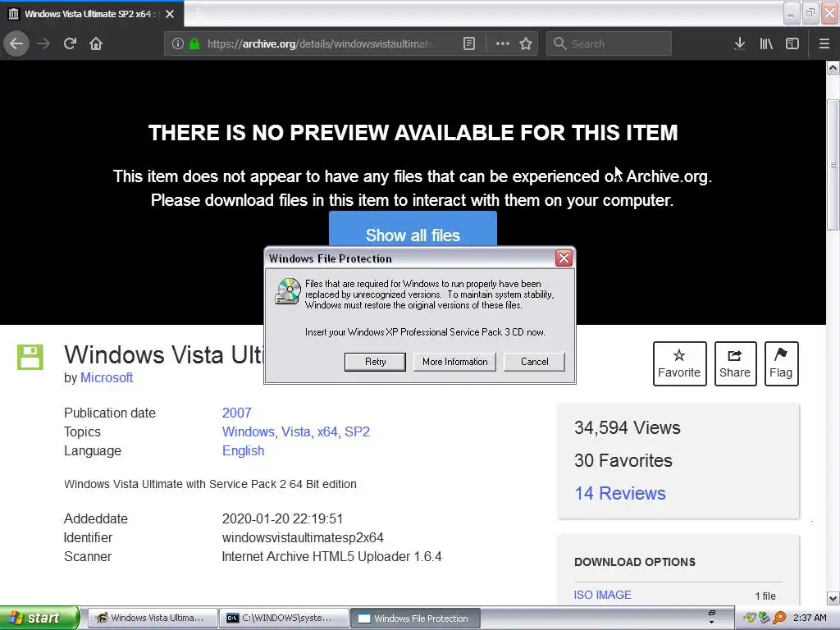Image resolution: width=840 pixels, height=630 pixels.
Task: Cancel the Windows File Protection prompt
Action: (534, 362)
